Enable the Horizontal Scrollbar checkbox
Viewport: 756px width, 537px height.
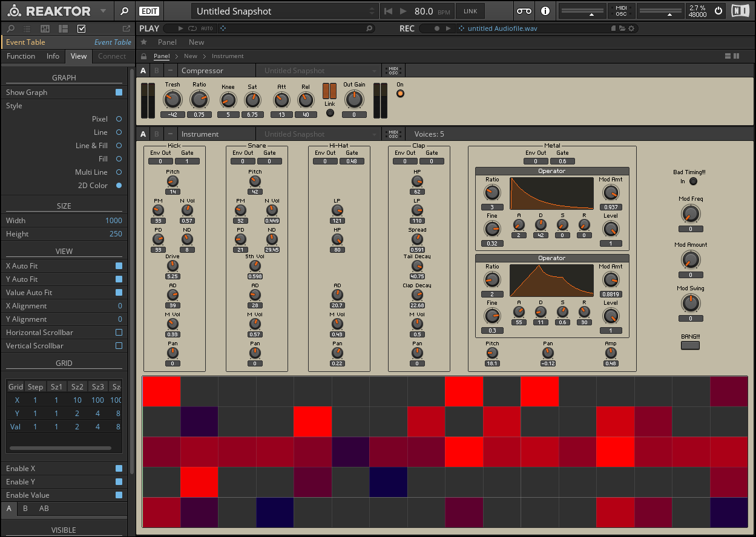(x=119, y=333)
